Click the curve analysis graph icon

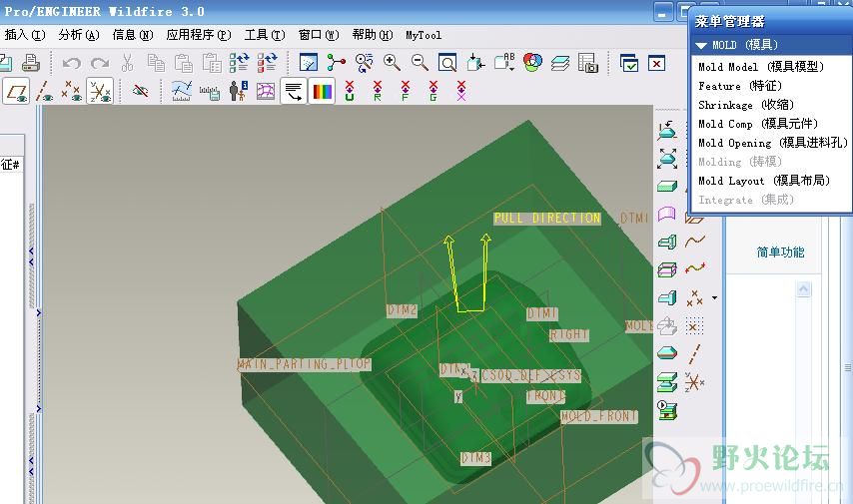click(182, 91)
